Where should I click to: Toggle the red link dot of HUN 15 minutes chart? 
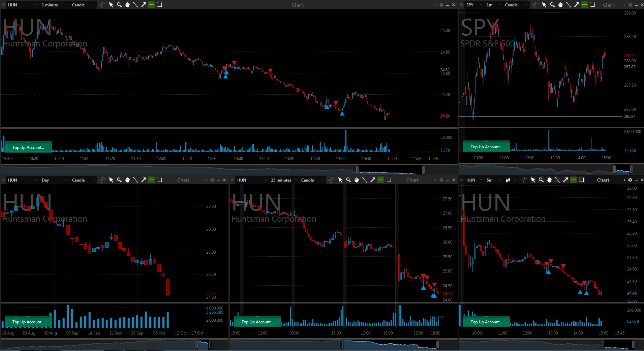click(x=233, y=180)
